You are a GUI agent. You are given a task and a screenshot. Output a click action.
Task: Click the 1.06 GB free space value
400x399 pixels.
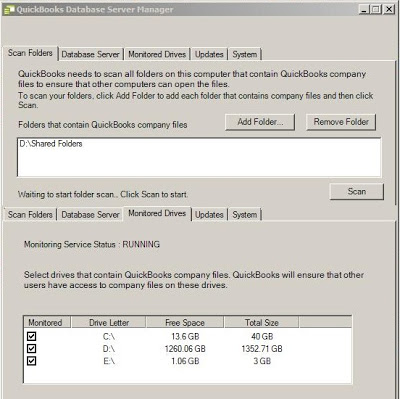(x=185, y=361)
